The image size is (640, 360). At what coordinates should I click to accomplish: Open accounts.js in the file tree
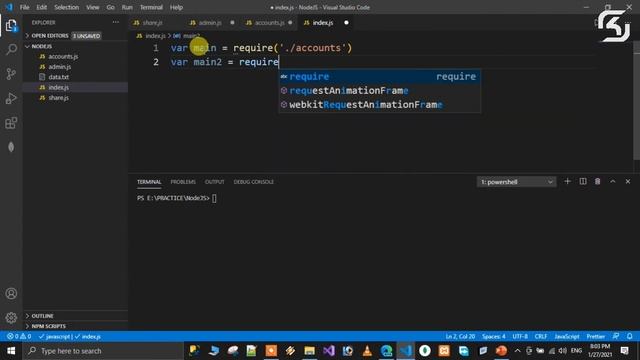tap(76, 57)
